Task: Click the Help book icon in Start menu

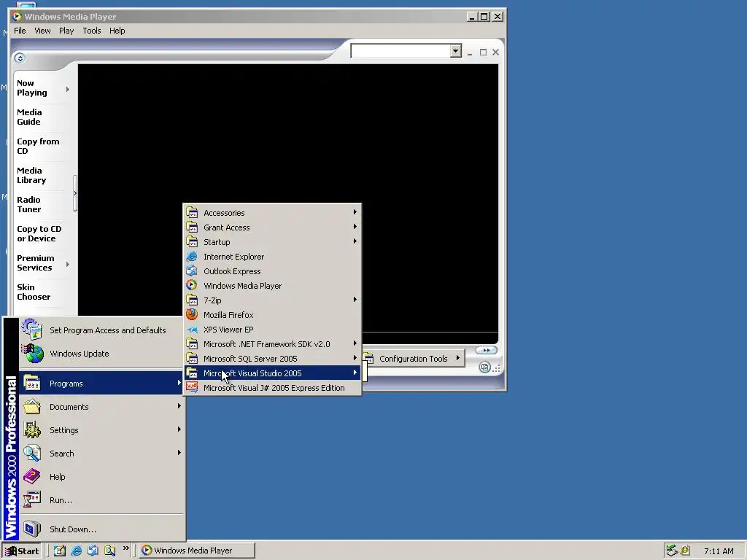Action: pyautogui.click(x=32, y=476)
